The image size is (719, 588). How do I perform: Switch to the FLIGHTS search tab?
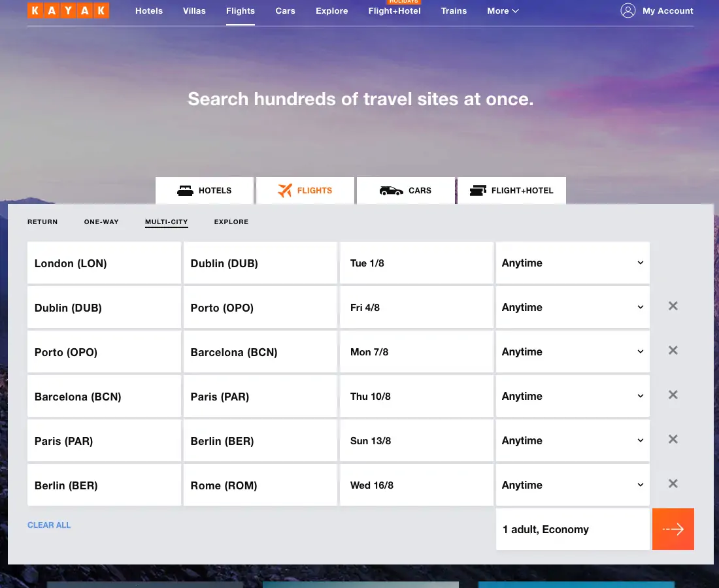(x=305, y=191)
